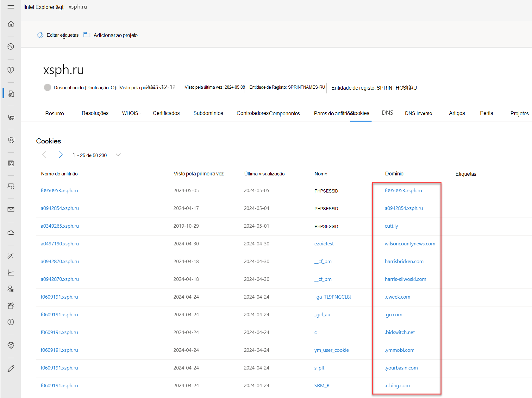Open the device with shield icon in sidebar
The width and height of the screenshot is (532, 398).
click(11, 186)
